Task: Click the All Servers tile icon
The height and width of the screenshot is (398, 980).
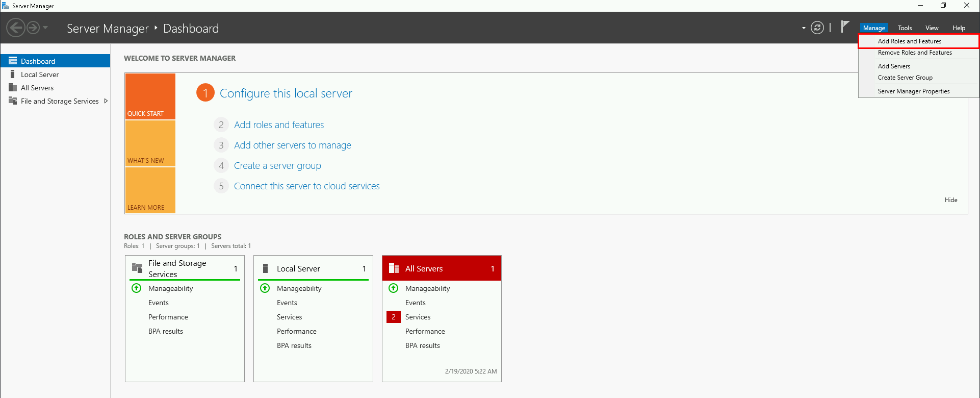Action: [x=394, y=268]
